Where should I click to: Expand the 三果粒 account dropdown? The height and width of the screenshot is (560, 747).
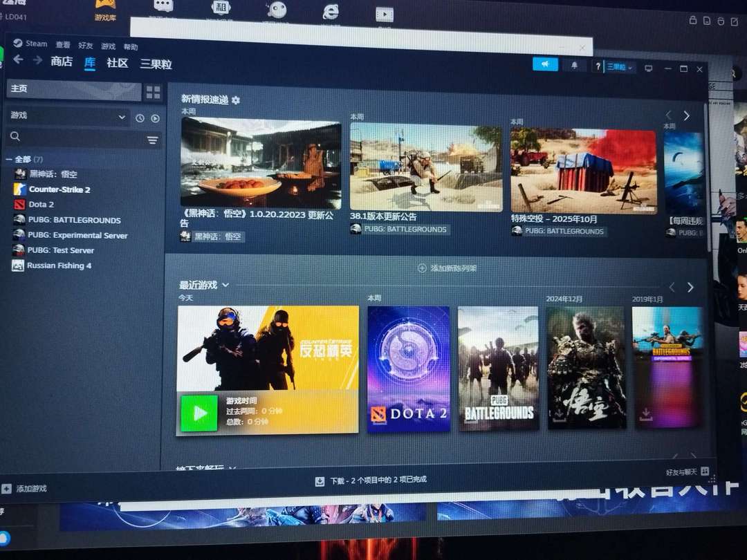(x=619, y=67)
